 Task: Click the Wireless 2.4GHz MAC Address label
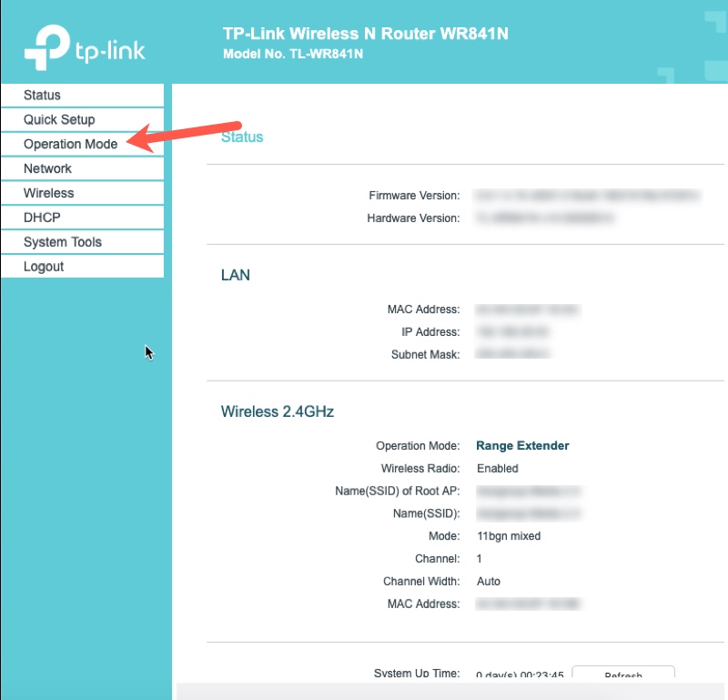click(423, 604)
